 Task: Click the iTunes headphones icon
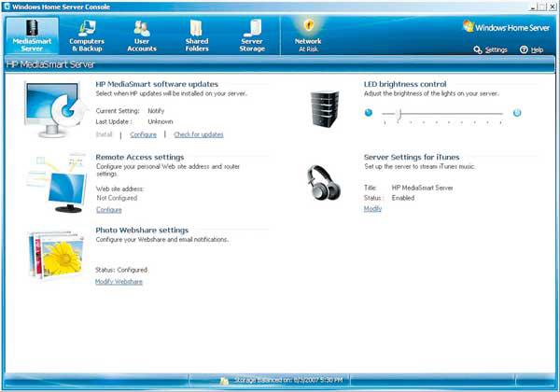click(324, 182)
